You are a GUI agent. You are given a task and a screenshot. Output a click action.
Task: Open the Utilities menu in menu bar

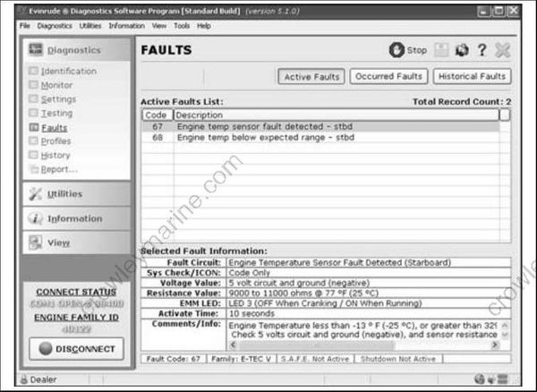(89, 26)
